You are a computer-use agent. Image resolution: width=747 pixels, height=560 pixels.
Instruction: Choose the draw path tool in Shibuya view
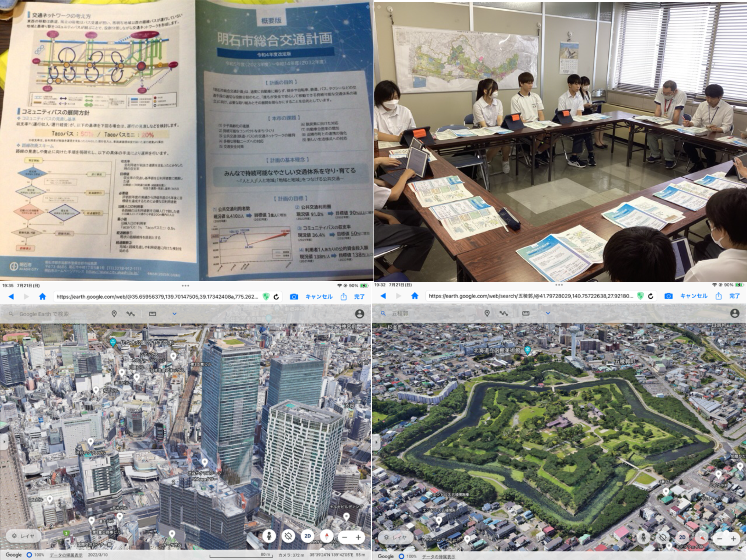click(x=130, y=314)
